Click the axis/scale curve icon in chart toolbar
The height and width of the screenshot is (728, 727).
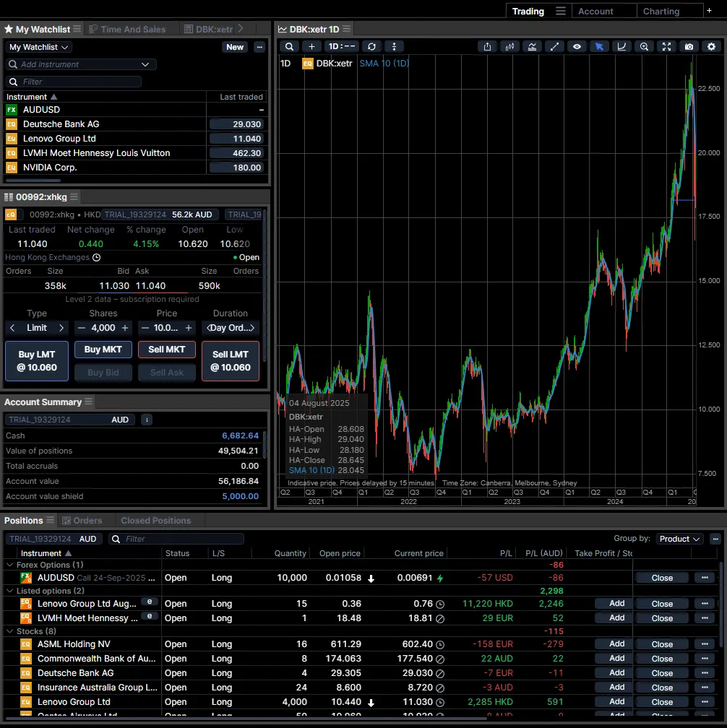point(621,46)
